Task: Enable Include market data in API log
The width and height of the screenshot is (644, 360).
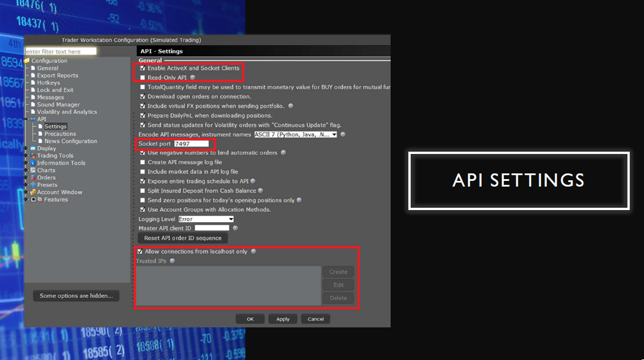Action: 142,172
